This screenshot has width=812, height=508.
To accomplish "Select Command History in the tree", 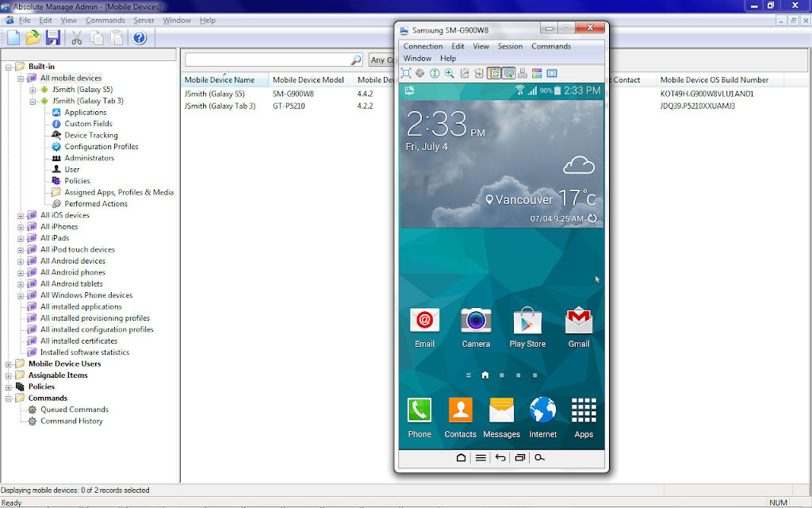I will pos(71,421).
